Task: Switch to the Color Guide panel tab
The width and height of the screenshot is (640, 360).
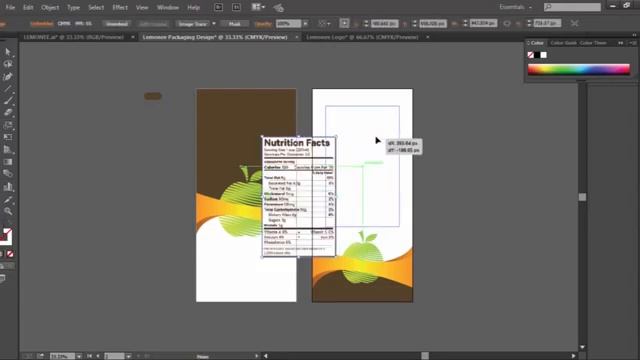Action: [563, 43]
